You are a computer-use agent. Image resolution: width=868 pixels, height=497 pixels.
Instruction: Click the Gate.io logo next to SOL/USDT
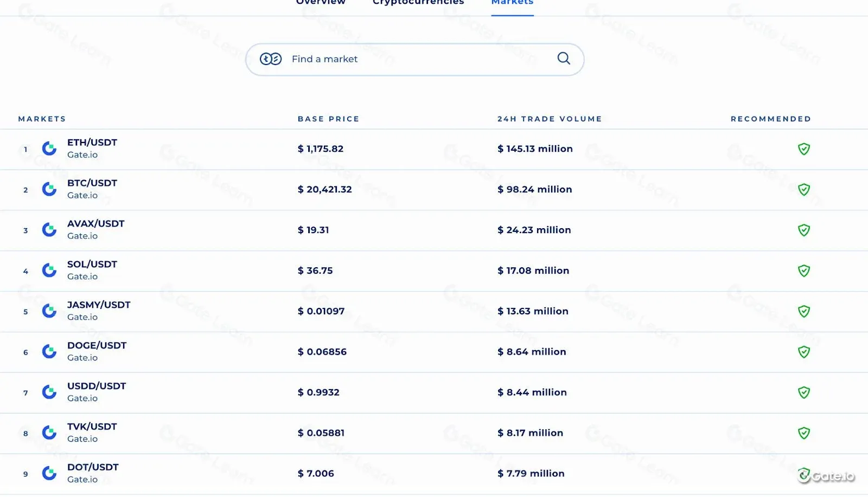point(49,270)
